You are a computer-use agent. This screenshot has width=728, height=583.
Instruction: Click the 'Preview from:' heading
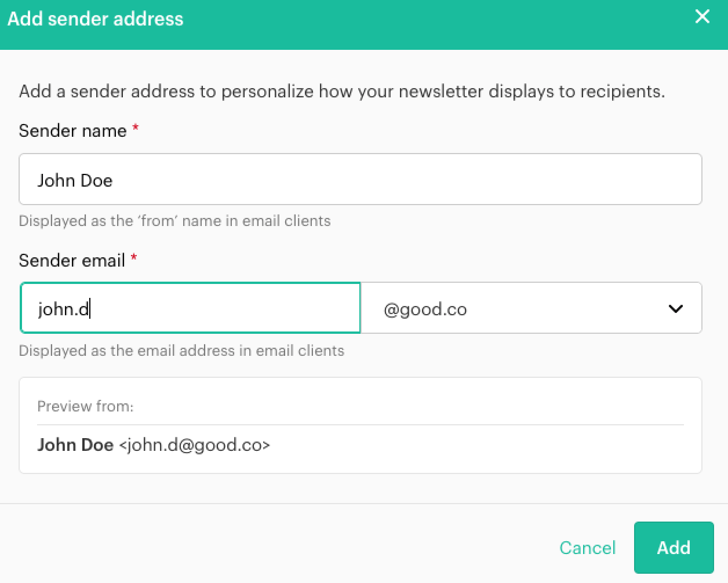(85, 406)
